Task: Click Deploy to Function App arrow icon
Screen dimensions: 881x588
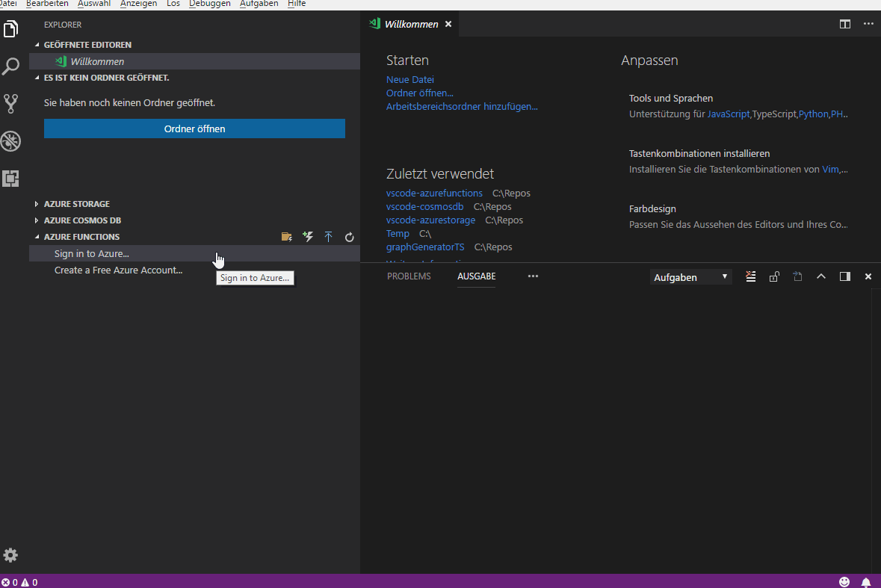Action: 329,237
